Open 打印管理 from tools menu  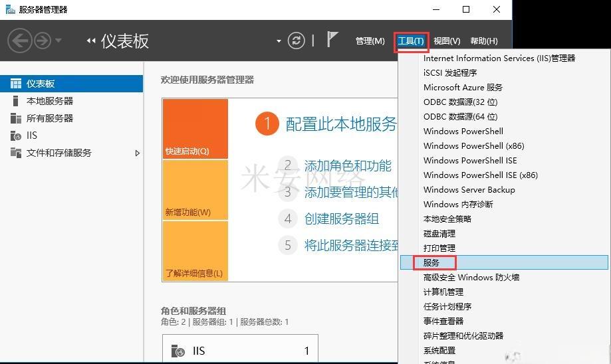pos(439,248)
